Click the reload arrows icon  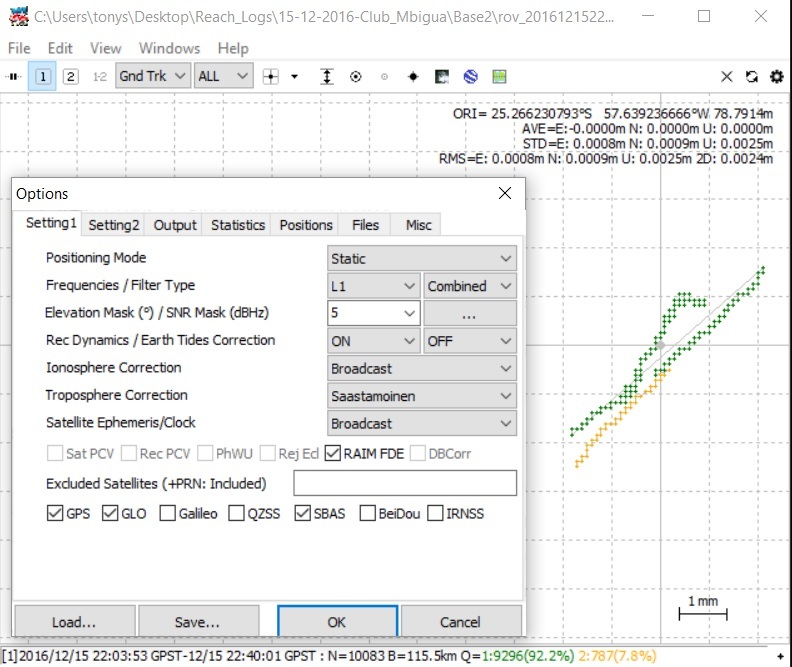coord(752,77)
